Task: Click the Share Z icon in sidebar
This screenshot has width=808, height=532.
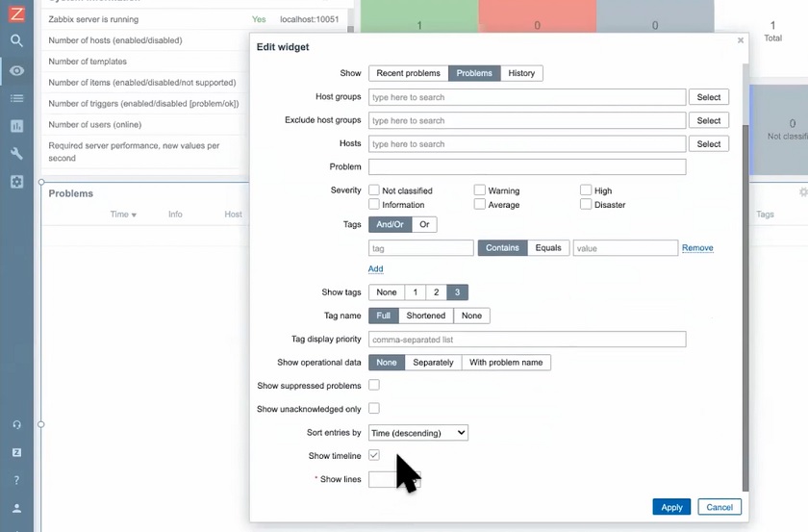Action: click(x=16, y=452)
